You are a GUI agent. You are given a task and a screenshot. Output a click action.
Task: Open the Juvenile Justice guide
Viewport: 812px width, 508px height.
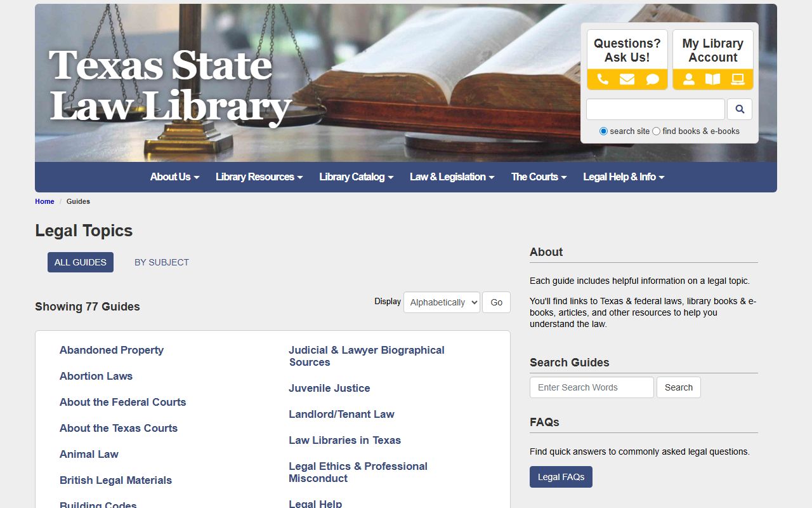[329, 388]
